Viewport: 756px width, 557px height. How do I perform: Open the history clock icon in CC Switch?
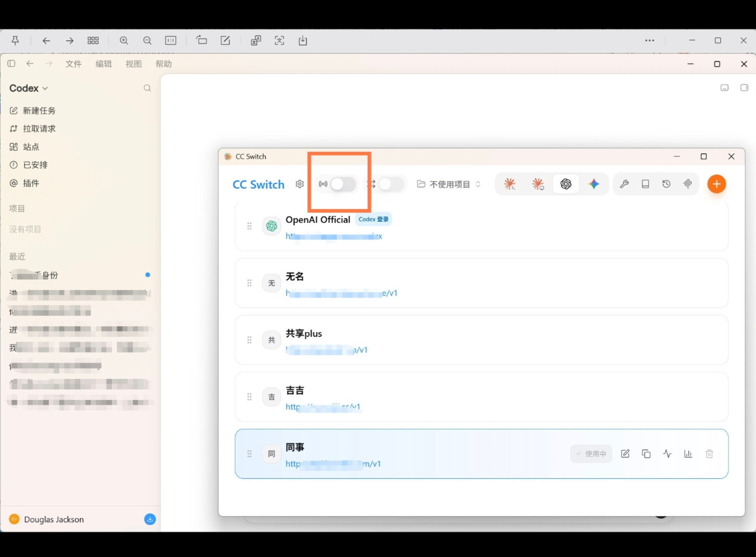click(666, 184)
